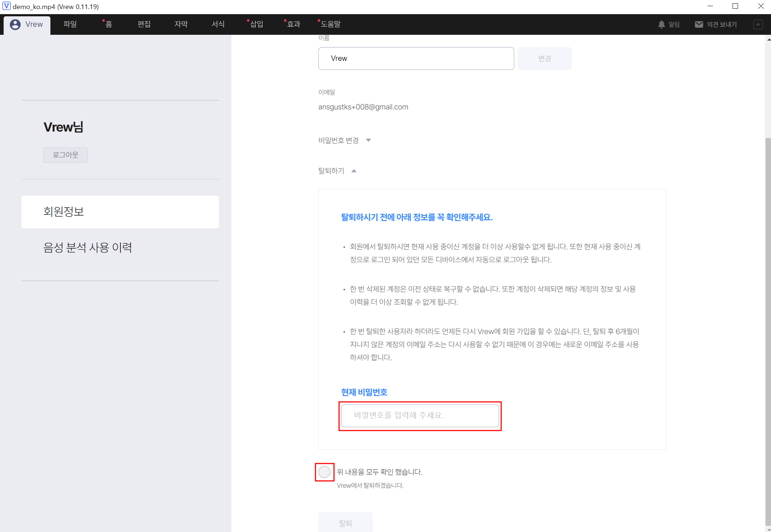
Task: Open the 편집 menu
Action: [144, 24]
